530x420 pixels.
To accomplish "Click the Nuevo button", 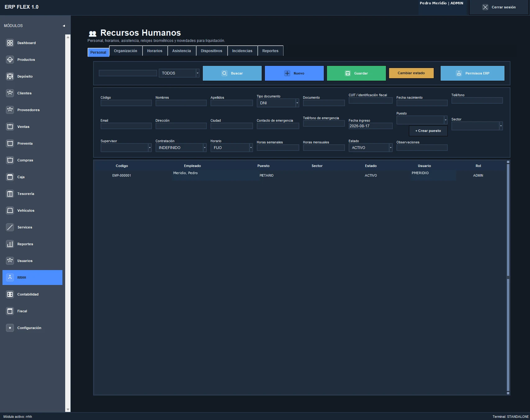I will click(294, 73).
